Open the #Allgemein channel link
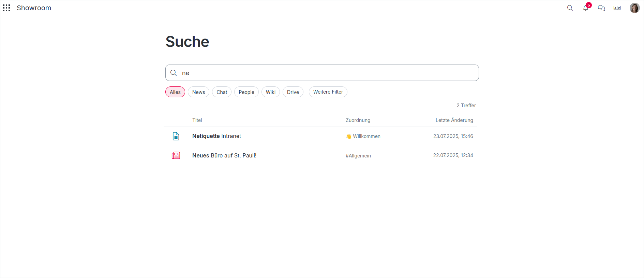This screenshot has height=278, width=644. tap(358, 156)
